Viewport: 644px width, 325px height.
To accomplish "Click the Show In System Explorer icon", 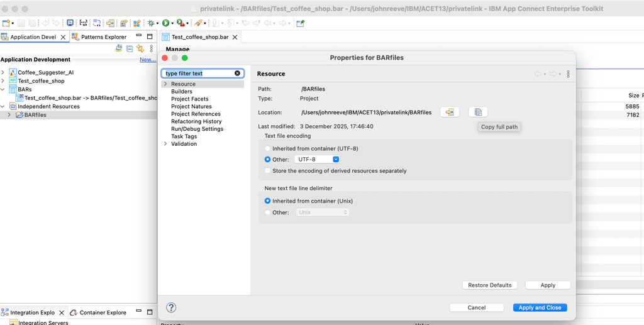I will [450, 112].
